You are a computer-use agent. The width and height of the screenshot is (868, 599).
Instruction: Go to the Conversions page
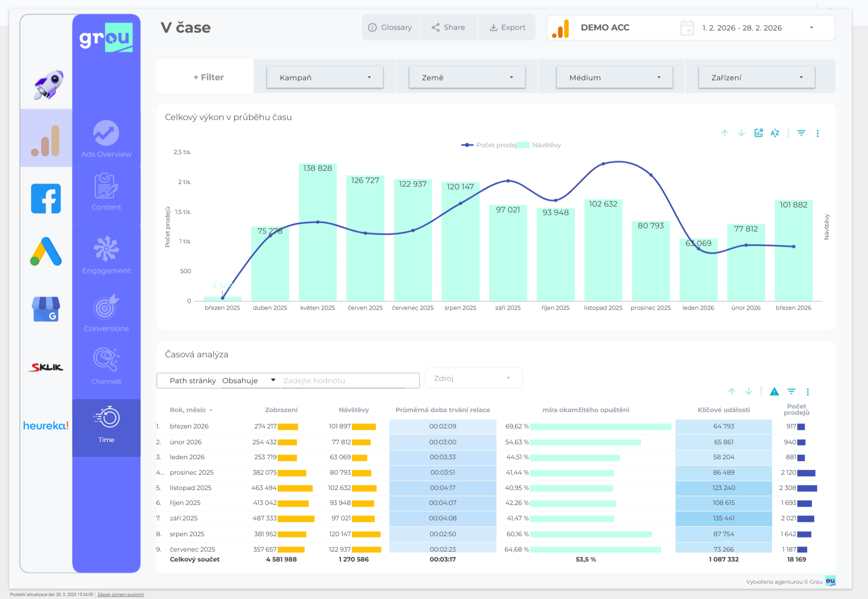pyautogui.click(x=106, y=313)
